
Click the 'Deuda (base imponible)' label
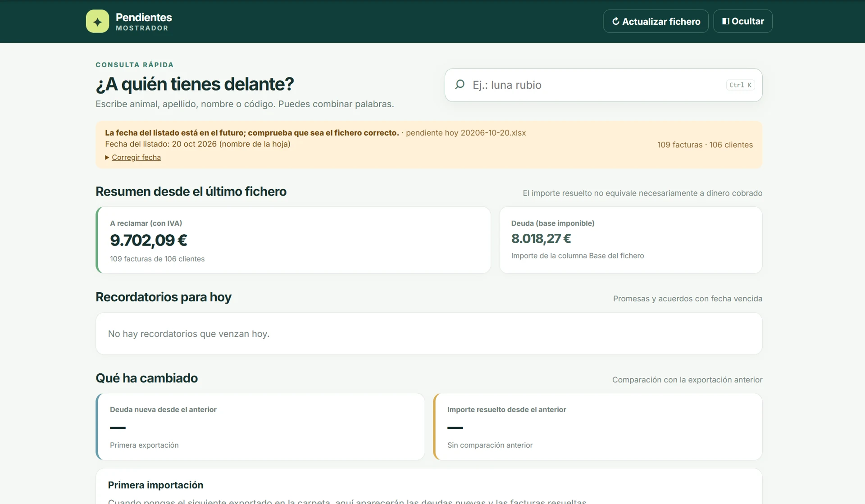pyautogui.click(x=553, y=223)
